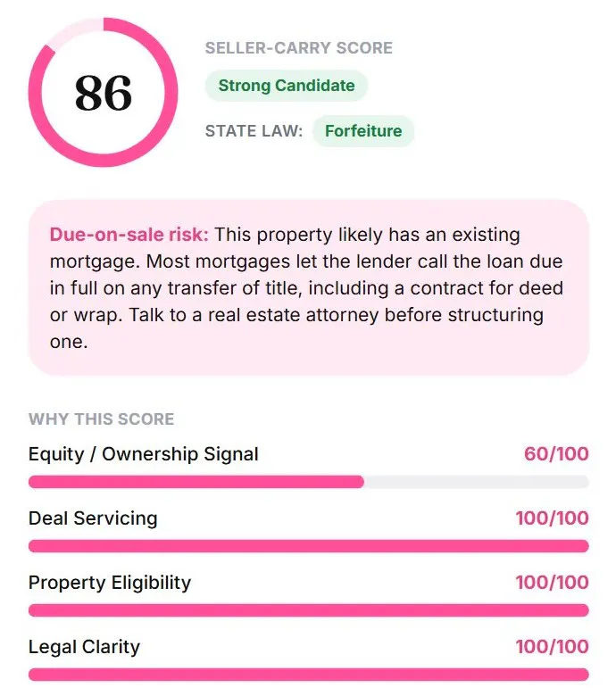
Task: Open the Due-on-sale risk warning box
Action: [x=309, y=287]
